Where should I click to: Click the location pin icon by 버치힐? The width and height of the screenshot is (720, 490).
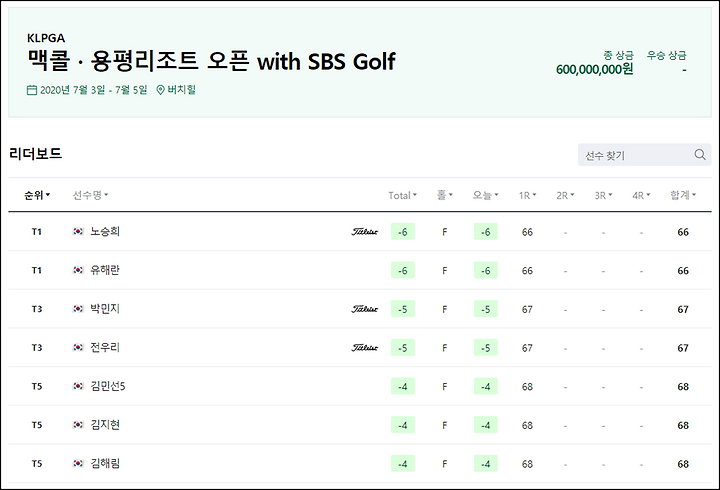click(x=160, y=90)
